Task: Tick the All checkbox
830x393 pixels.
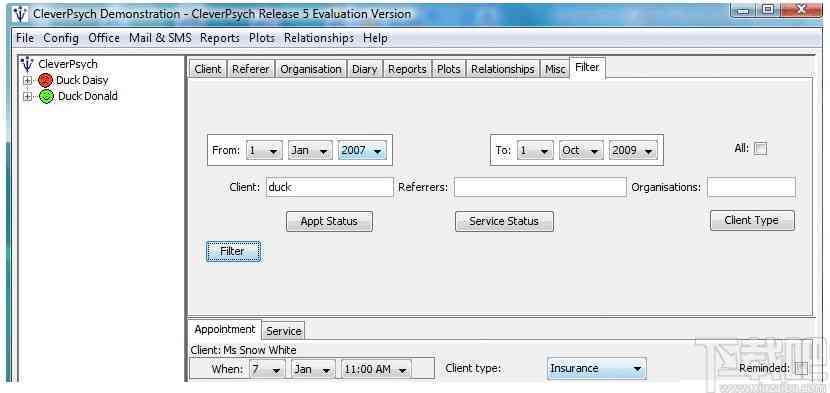Action: [x=760, y=149]
